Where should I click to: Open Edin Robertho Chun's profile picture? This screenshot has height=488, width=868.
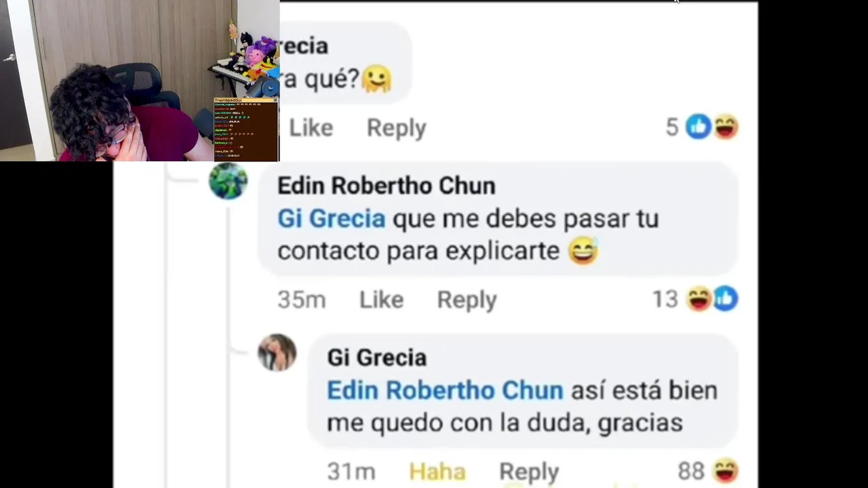pyautogui.click(x=228, y=181)
